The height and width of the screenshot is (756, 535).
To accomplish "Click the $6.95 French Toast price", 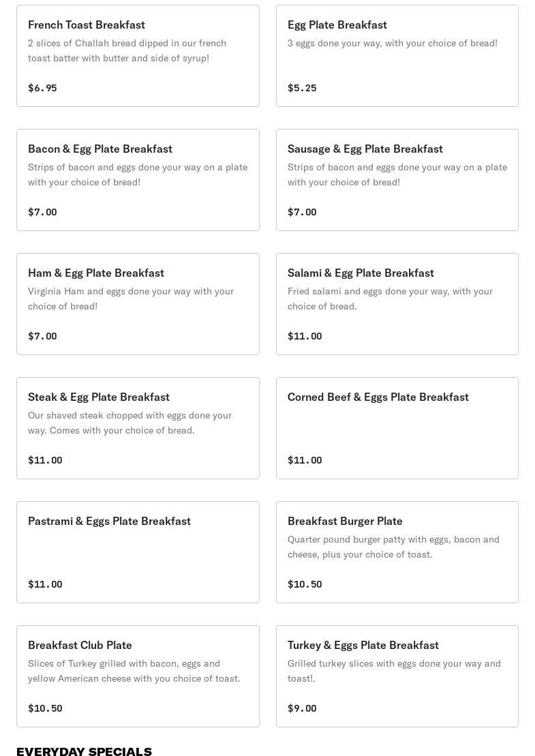I will (42, 88).
